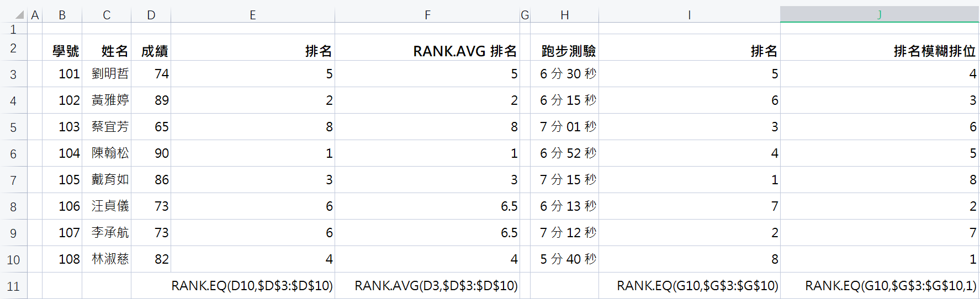Select running time 7 分 01 秒
980x299 pixels.
point(565,127)
